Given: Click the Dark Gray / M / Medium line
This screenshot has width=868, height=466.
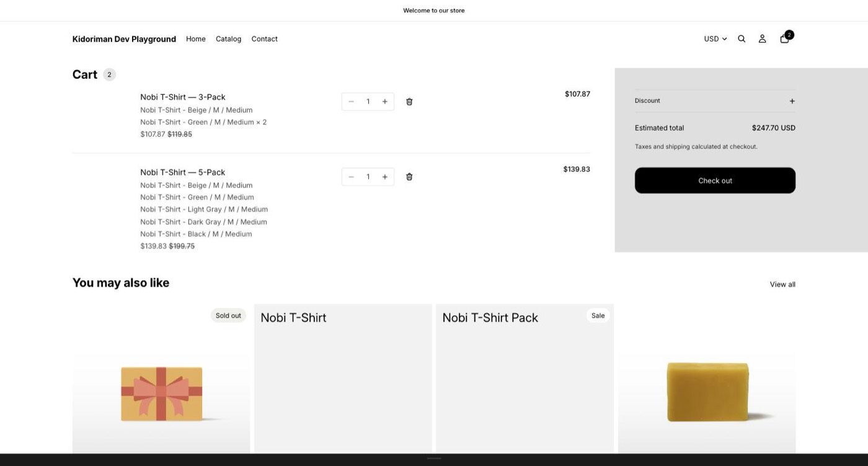Looking at the screenshot, I should point(203,222).
